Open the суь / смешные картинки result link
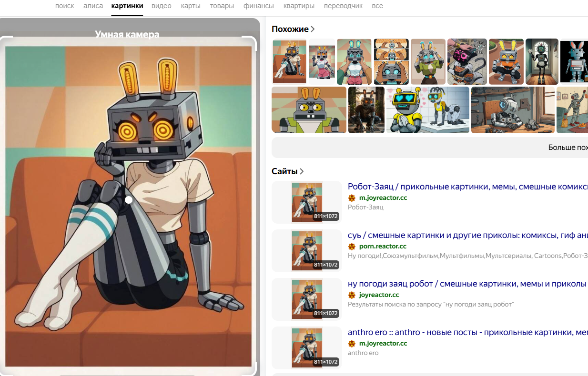This screenshot has width=588, height=376. pyautogui.click(x=467, y=235)
